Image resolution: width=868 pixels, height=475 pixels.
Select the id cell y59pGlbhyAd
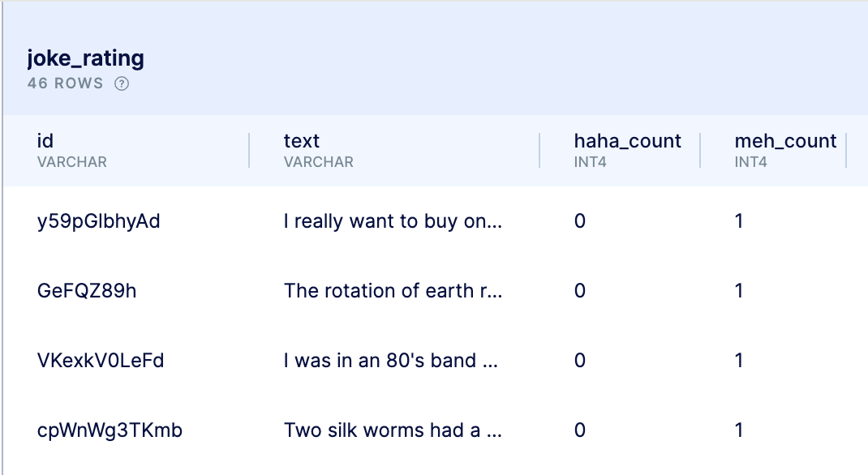[98, 221]
